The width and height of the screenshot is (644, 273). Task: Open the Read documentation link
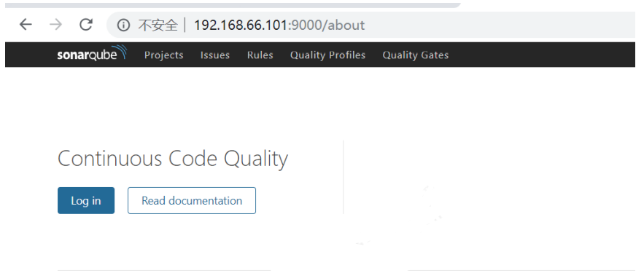[192, 200]
